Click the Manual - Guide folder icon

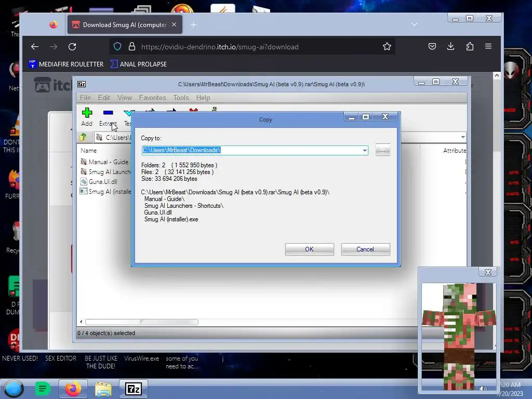point(84,162)
